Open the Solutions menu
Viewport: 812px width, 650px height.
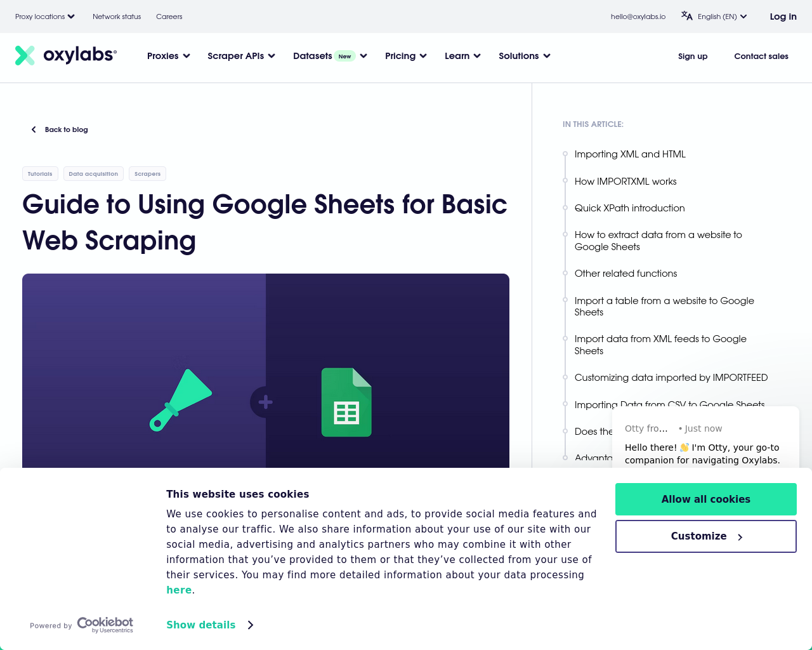pyautogui.click(x=525, y=56)
